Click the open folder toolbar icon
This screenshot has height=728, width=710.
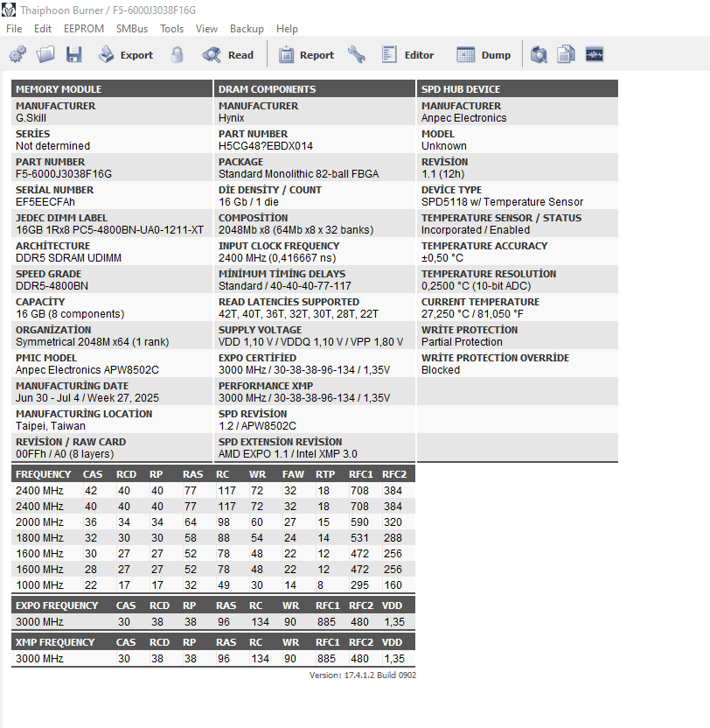45,54
